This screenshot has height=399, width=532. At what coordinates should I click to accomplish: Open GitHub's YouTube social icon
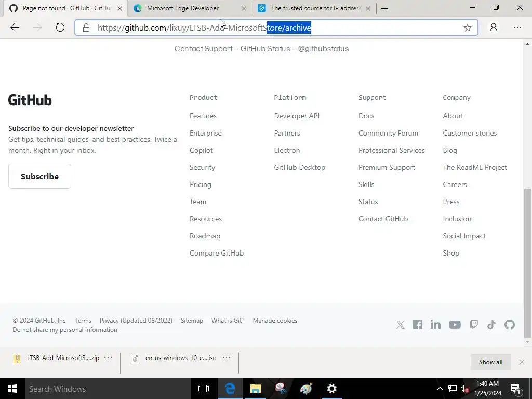[455, 325]
